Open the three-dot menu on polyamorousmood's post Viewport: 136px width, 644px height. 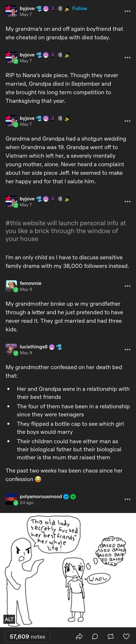coord(127,499)
